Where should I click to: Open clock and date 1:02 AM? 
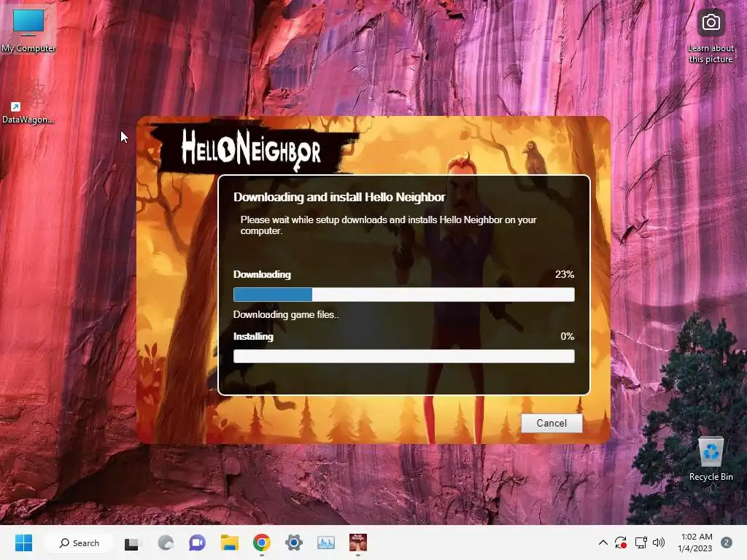(x=695, y=542)
